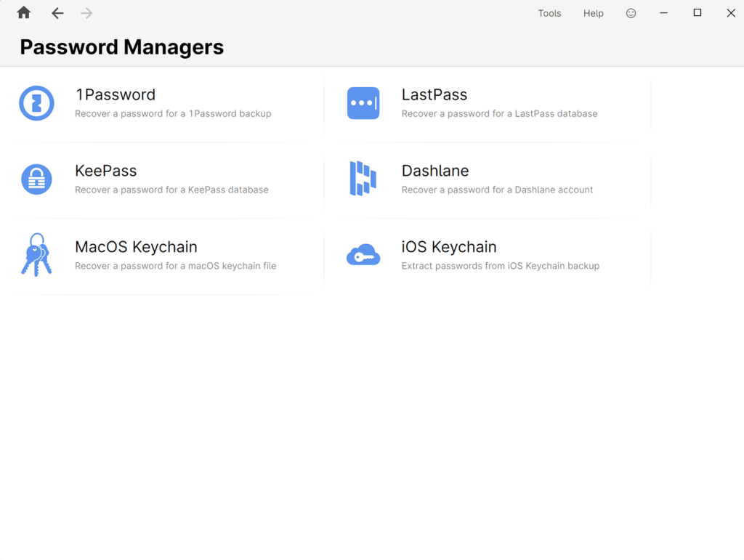Select the 1Password title
The height and width of the screenshot is (560, 744).
click(x=116, y=95)
